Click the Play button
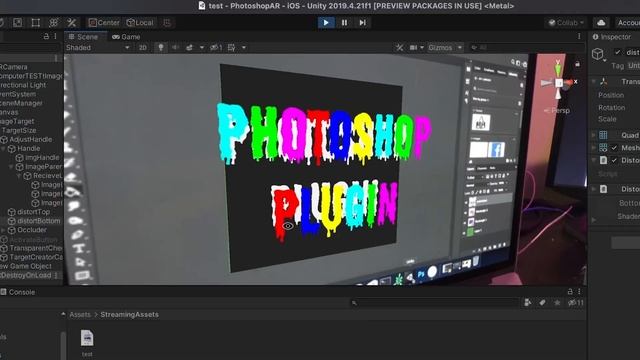The width and height of the screenshot is (640, 360). 326,22
